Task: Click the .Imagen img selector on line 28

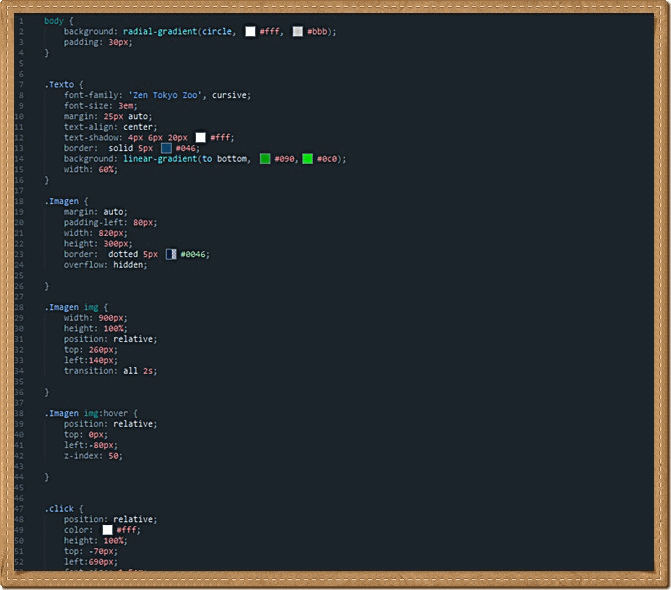Action: tap(71, 307)
